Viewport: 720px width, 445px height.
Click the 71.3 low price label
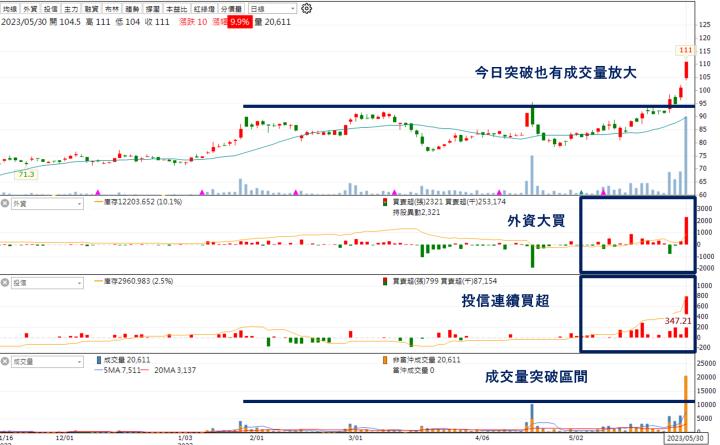click(x=26, y=174)
